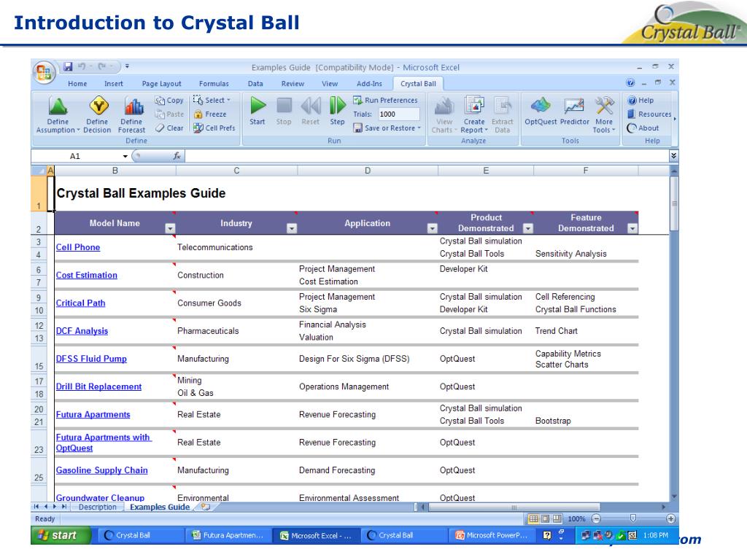747x560 pixels.
Task: Click the formula bar input
Action: coord(427,156)
